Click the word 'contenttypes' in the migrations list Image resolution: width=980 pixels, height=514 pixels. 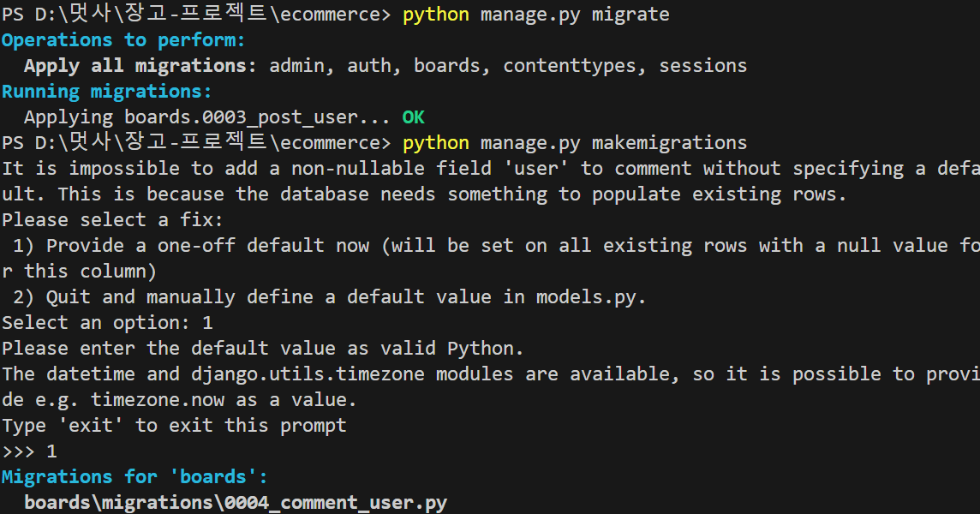point(570,66)
